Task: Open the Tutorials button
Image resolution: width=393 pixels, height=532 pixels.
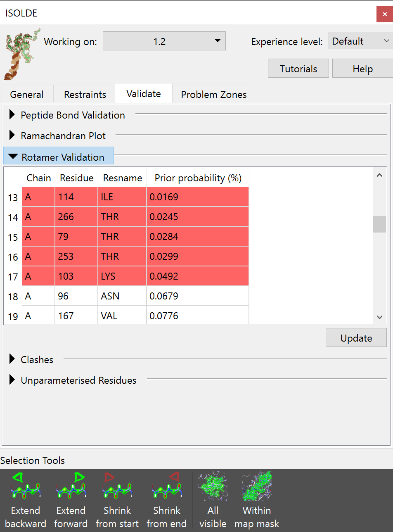Action: pos(298,69)
